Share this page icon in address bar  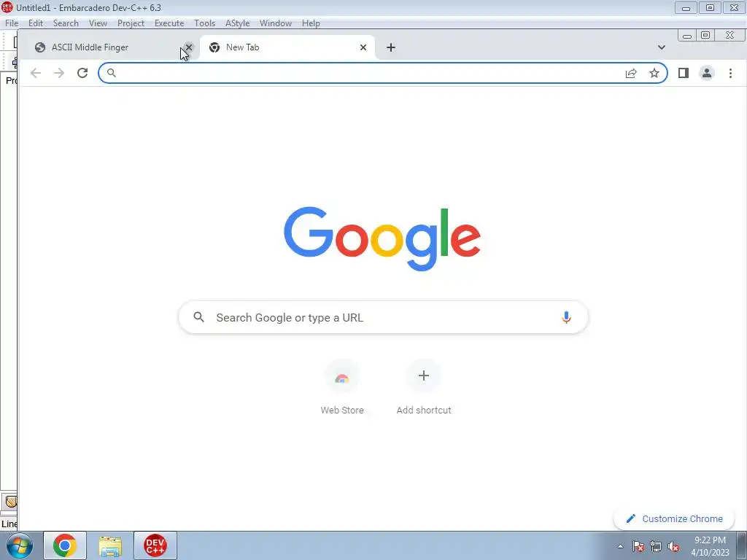point(631,73)
